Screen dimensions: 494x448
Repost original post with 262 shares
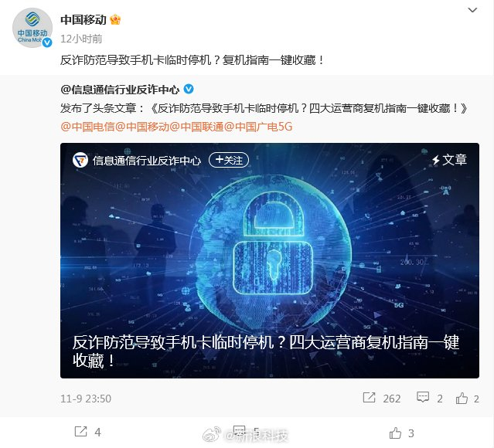382,399
